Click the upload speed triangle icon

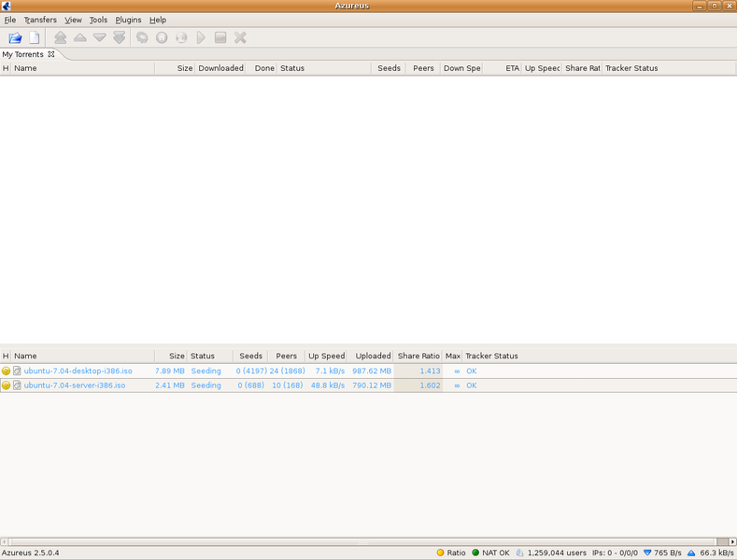[691, 553]
